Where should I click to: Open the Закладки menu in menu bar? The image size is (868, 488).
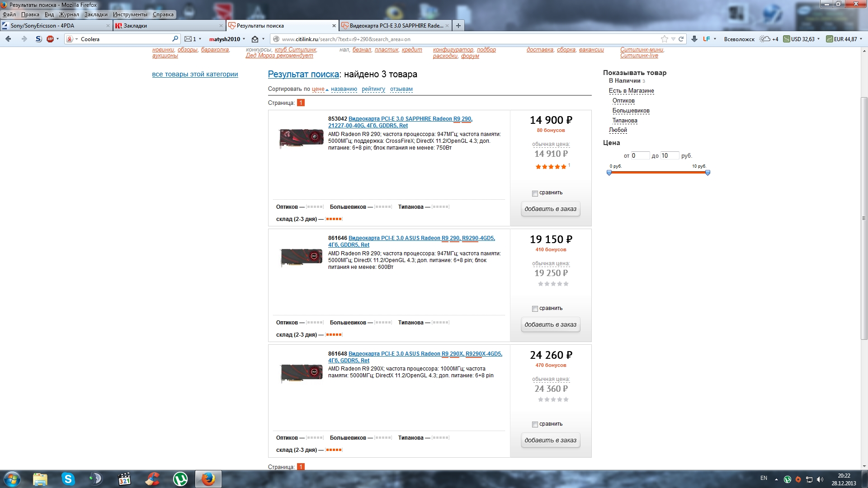tap(96, 14)
